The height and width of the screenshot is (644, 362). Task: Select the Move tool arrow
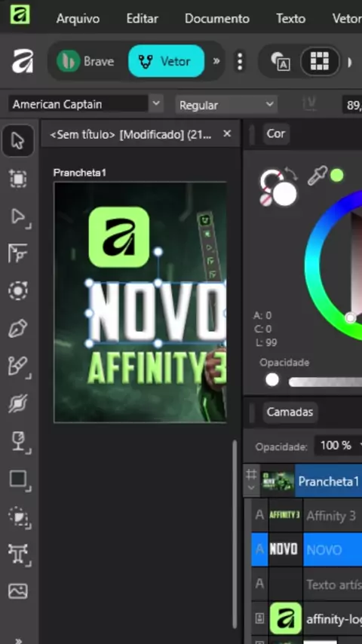pyautogui.click(x=17, y=141)
